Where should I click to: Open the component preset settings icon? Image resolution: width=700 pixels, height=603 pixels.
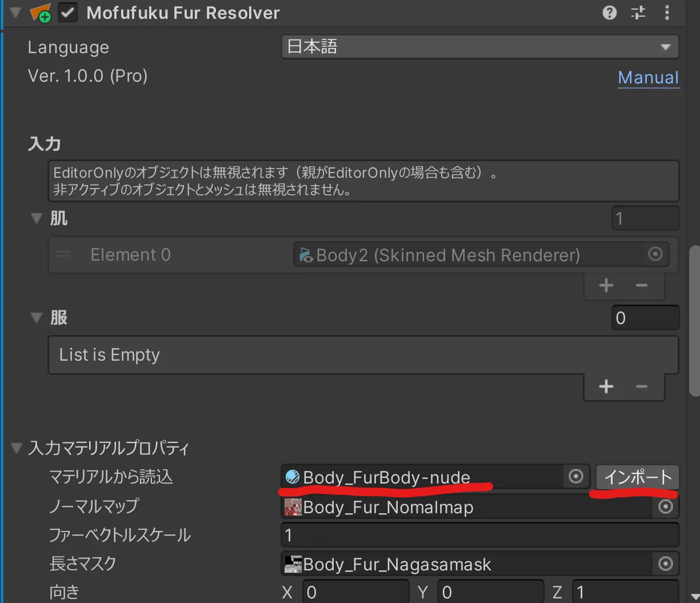[x=638, y=13]
